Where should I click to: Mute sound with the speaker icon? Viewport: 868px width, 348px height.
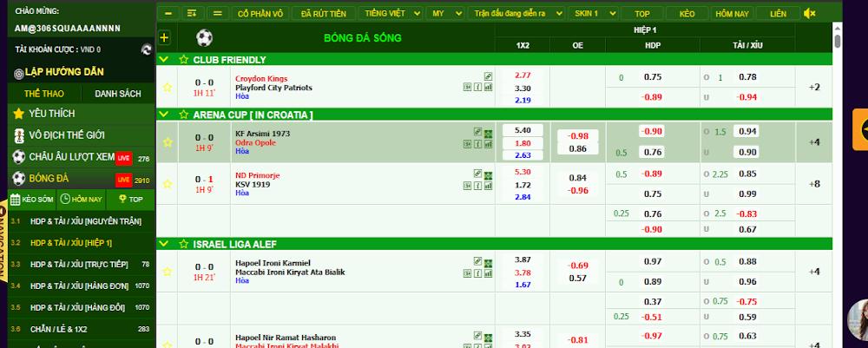tap(809, 13)
